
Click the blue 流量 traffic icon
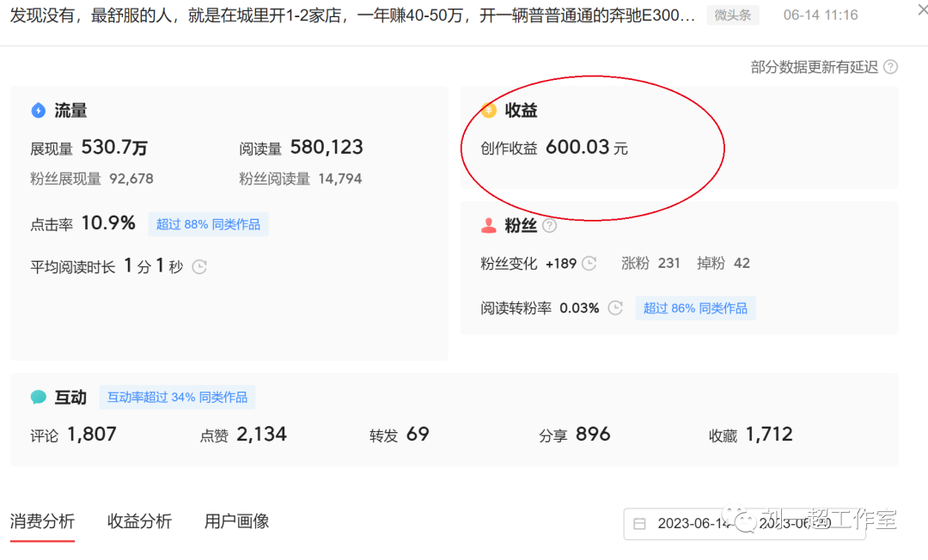(x=39, y=110)
